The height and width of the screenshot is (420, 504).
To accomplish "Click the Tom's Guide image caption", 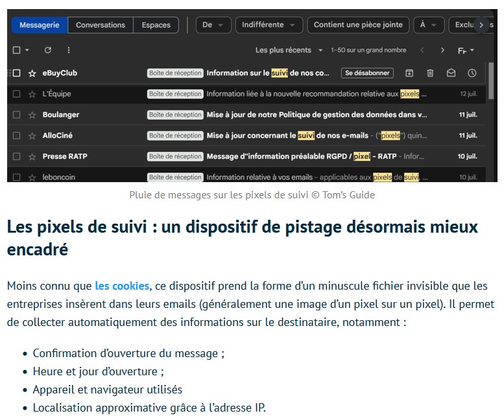I will point(252,195).
